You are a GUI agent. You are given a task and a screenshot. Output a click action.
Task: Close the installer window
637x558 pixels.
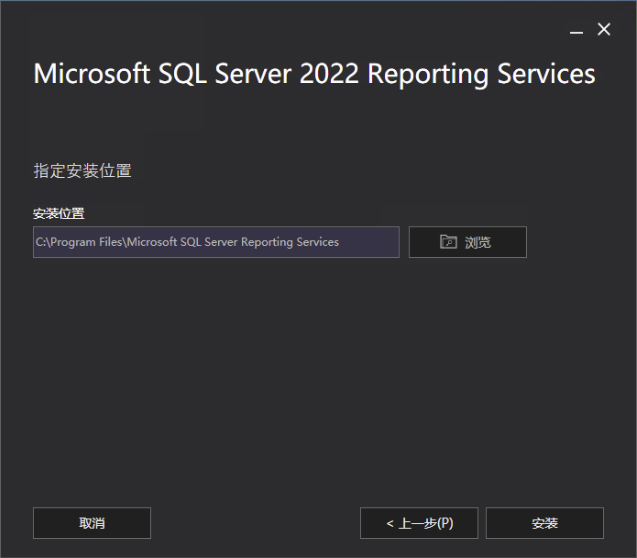tap(604, 29)
